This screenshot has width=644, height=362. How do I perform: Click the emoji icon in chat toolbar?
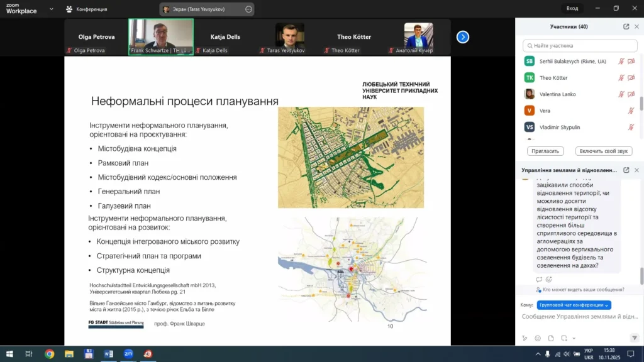(538, 338)
